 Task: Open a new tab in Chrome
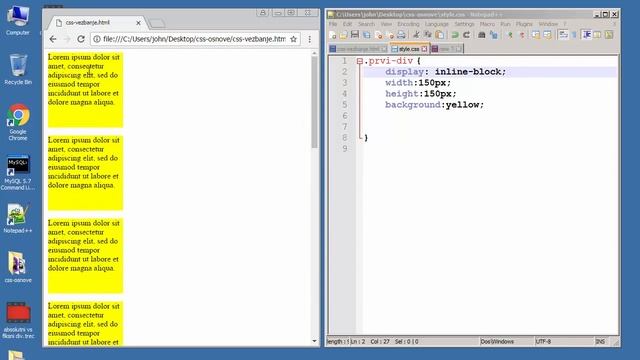(157, 23)
